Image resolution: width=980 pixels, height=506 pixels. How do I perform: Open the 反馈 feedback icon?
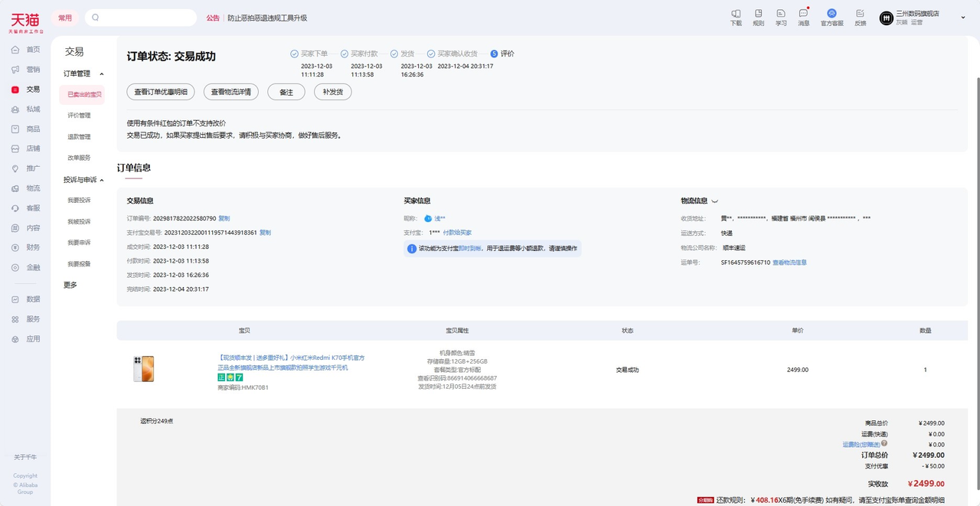pyautogui.click(x=860, y=13)
